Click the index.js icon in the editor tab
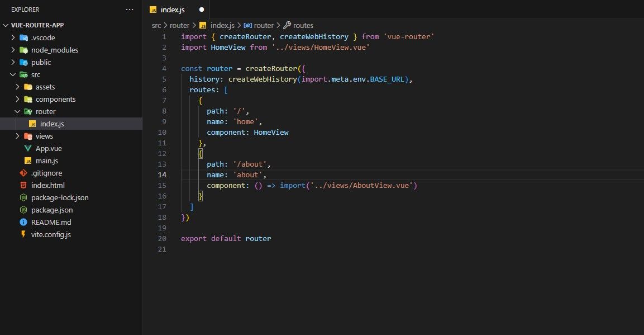 tap(154, 9)
